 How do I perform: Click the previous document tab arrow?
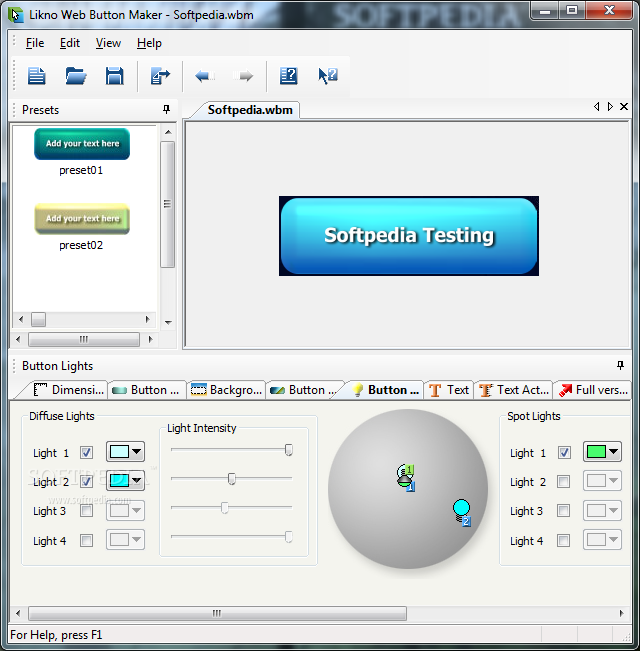pyautogui.click(x=596, y=107)
